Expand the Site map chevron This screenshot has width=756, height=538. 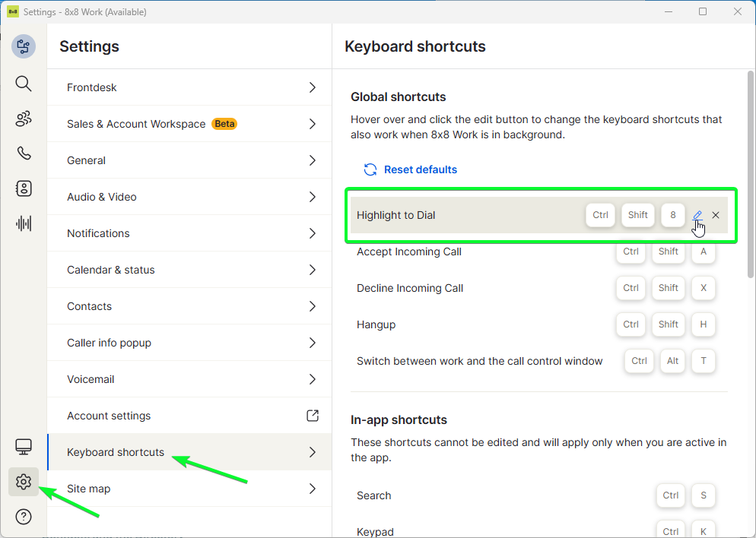[313, 489]
